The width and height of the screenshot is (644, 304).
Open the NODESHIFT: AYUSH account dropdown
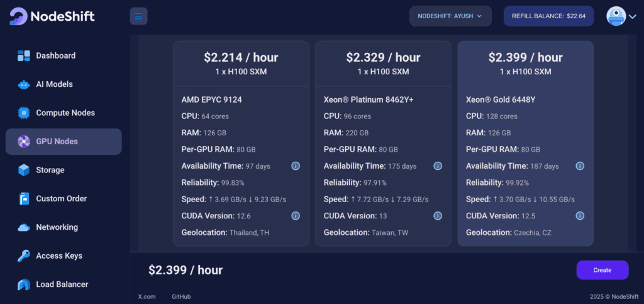point(450,16)
